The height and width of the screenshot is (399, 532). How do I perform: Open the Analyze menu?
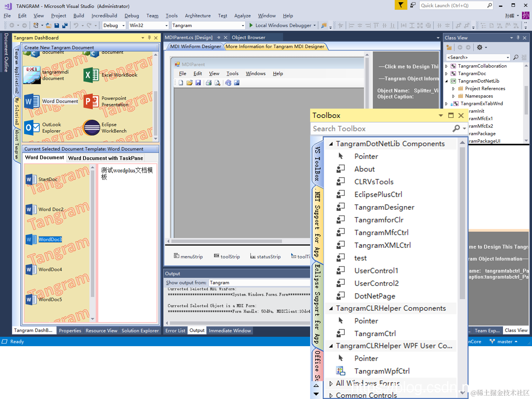[243, 16]
